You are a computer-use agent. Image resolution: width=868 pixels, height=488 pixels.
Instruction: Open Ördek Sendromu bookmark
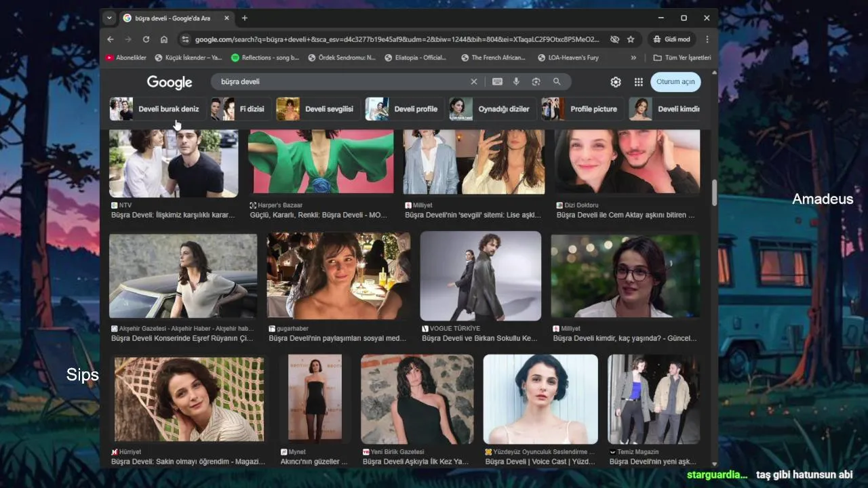click(342, 58)
